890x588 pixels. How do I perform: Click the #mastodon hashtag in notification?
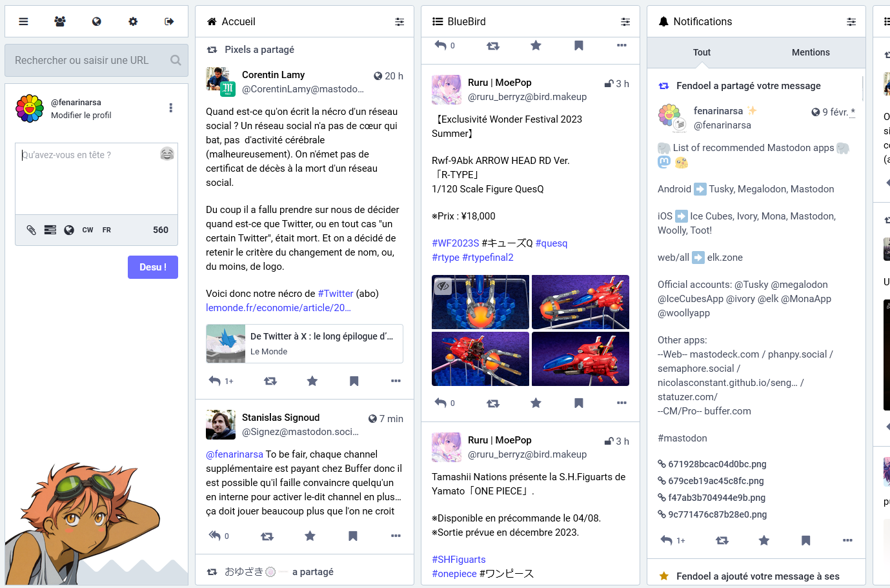682,438
